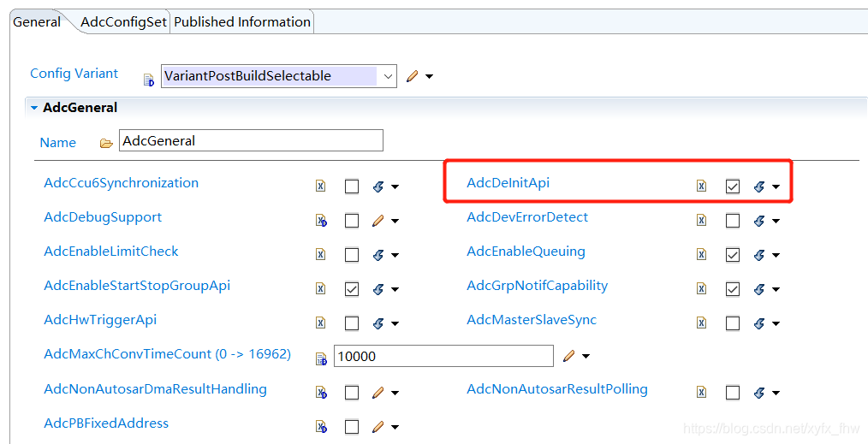Viewport: 868px width, 444px height.
Task: Click the calculated-value icon for AdcEnableStartStopGroupApi
Action: click(x=378, y=289)
